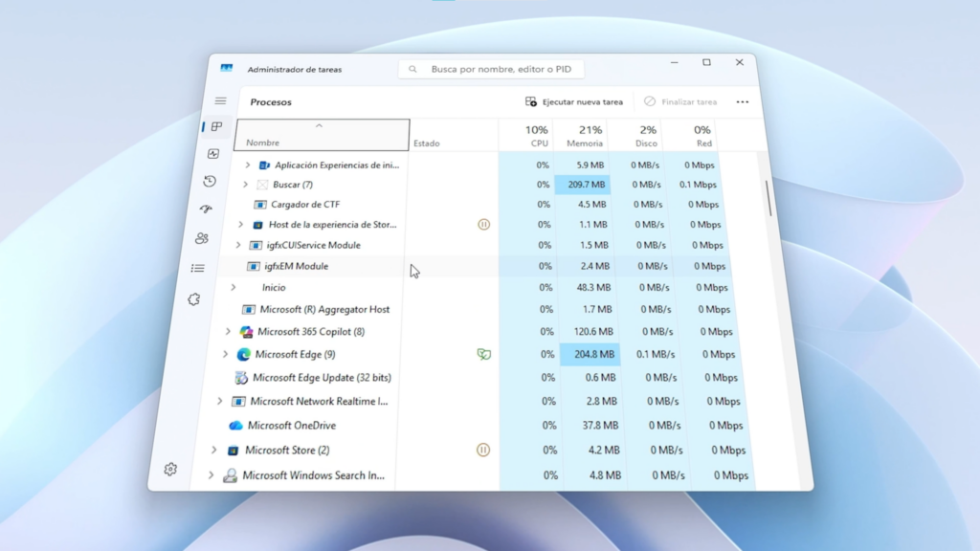Viewport: 980px width, 551px height.
Task: Open the App history sidebar icon
Action: tap(210, 181)
